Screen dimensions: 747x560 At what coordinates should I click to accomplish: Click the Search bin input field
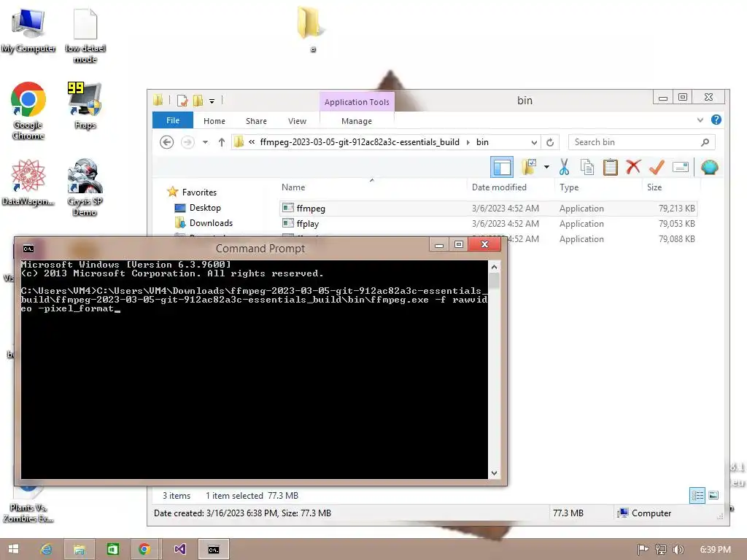coord(641,142)
